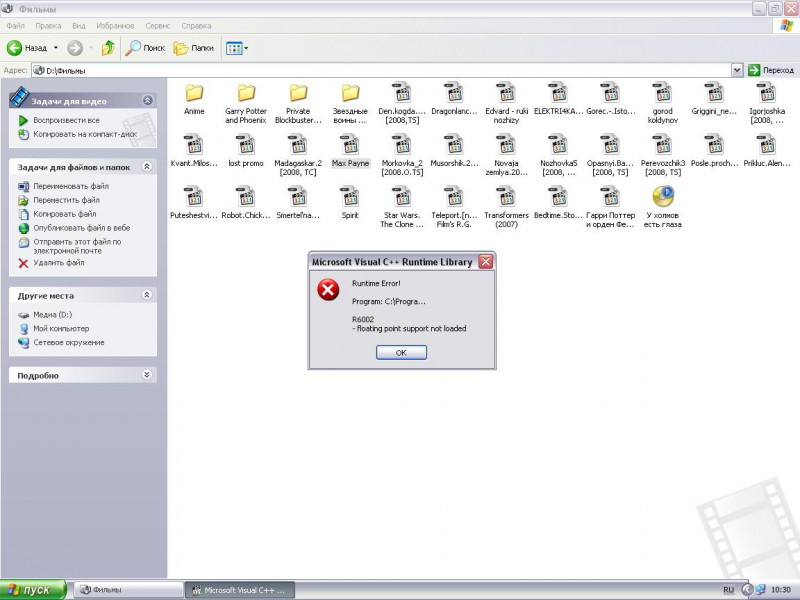Select the Звездные войны folder icon
The width and height of the screenshot is (800, 600).
351,93
